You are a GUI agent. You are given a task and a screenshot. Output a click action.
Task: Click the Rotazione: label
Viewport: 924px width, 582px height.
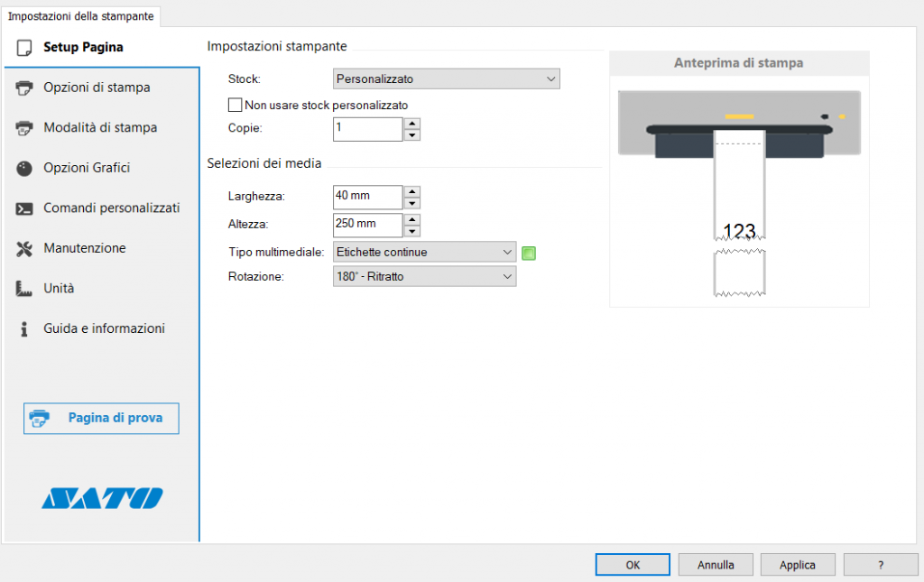255,276
